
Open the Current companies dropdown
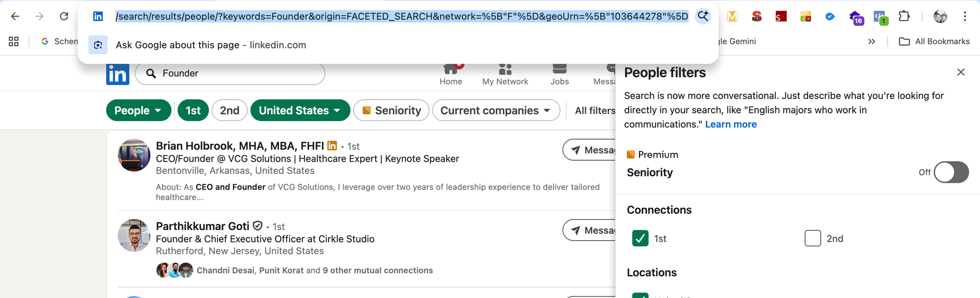[x=495, y=110]
